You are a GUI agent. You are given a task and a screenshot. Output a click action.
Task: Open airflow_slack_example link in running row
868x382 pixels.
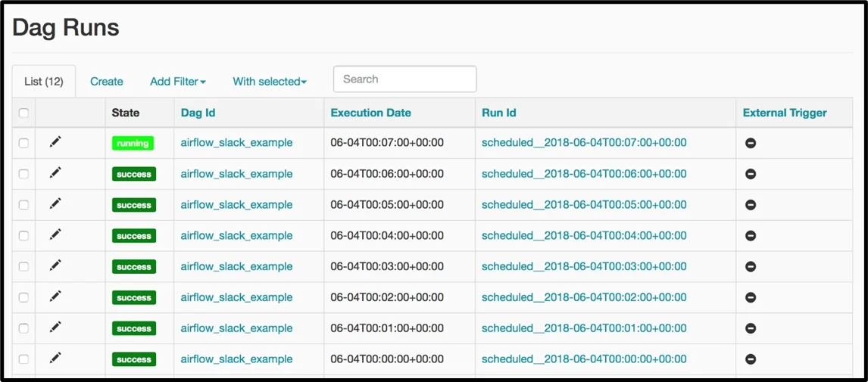tap(236, 143)
